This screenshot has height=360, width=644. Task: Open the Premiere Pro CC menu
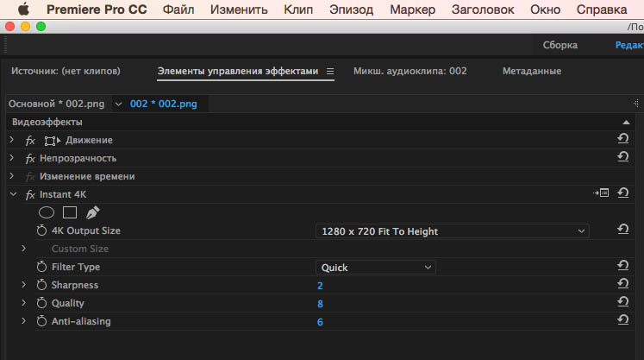[97, 9]
